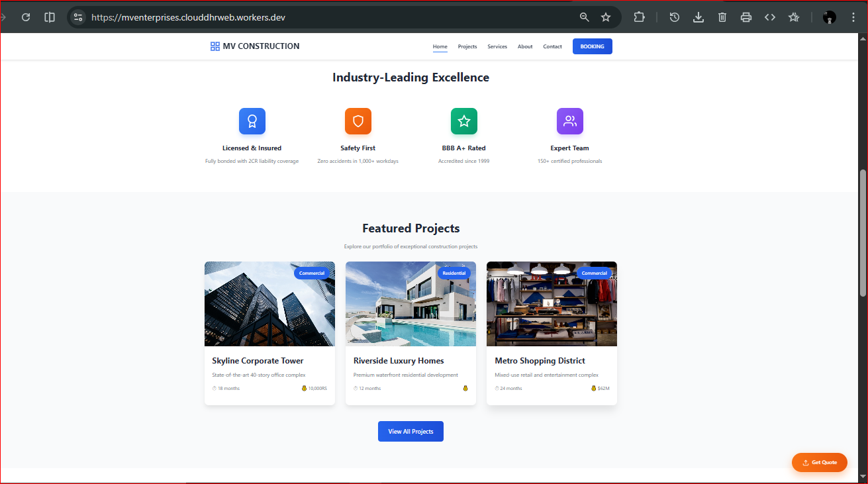The height and width of the screenshot is (484, 868).
Task: Click the trash bin icon in toolbar
Action: click(x=722, y=17)
